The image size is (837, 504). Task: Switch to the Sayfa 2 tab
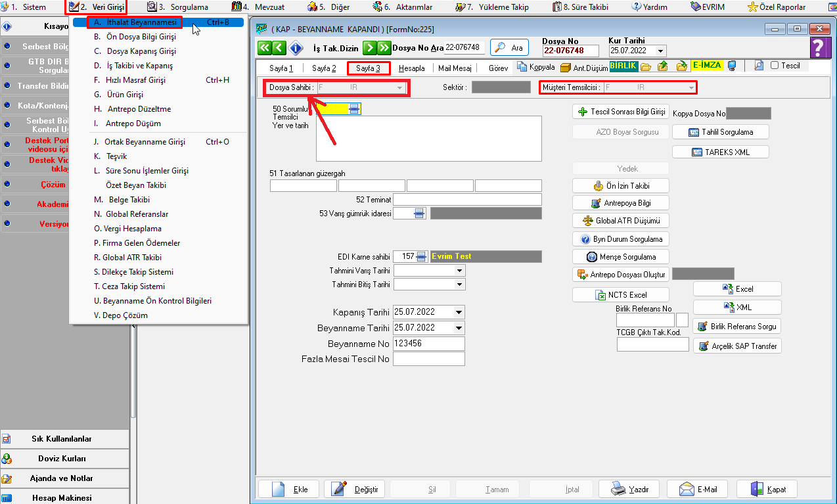click(x=324, y=68)
